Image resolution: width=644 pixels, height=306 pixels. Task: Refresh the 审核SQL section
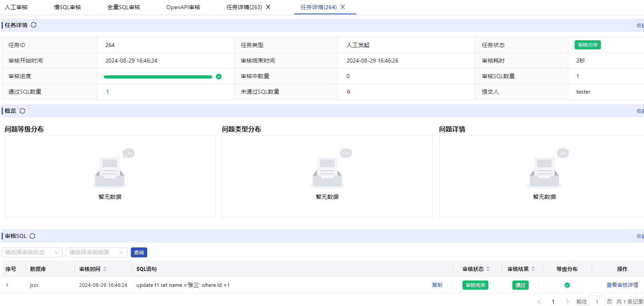32,236
